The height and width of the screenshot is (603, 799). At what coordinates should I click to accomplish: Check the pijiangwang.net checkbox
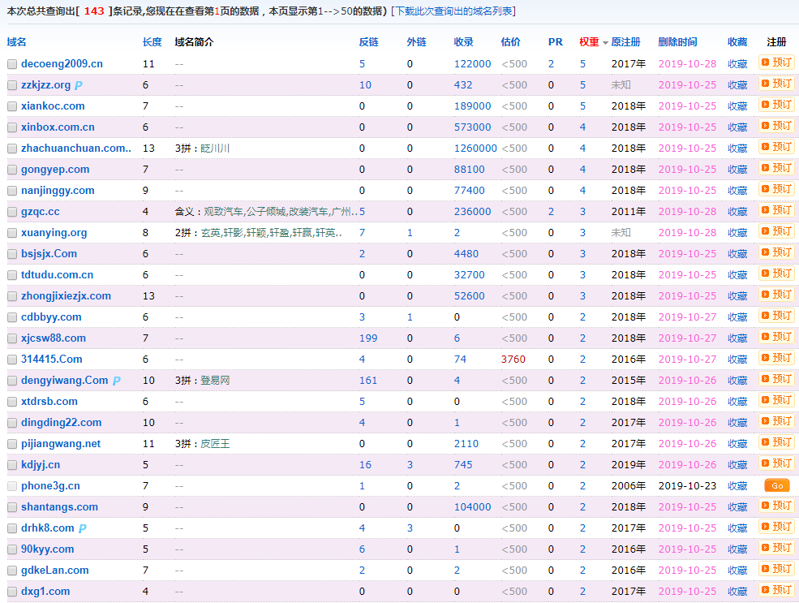click(x=12, y=444)
